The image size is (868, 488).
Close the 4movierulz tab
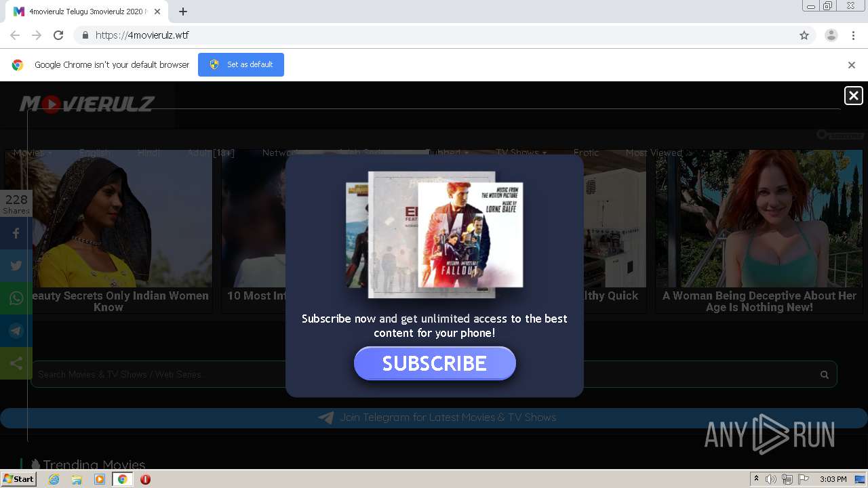[157, 12]
